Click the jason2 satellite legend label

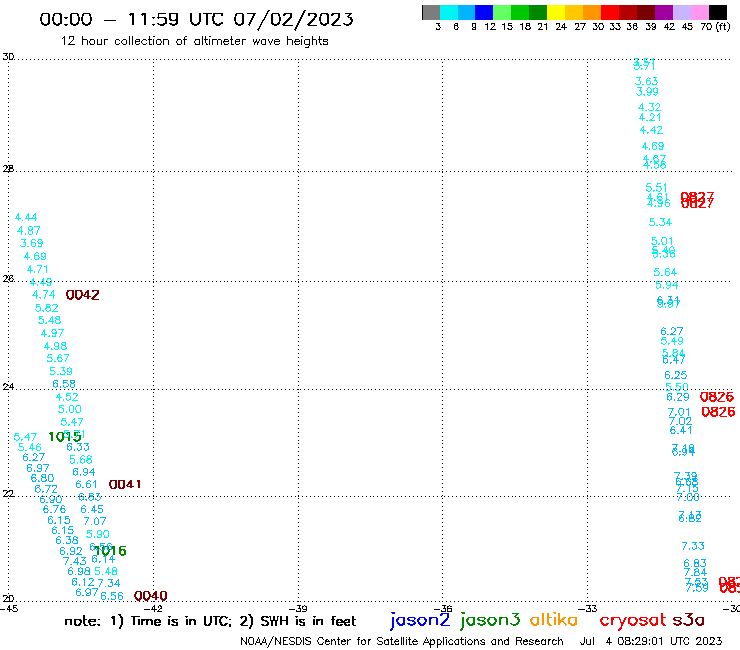click(x=420, y=619)
